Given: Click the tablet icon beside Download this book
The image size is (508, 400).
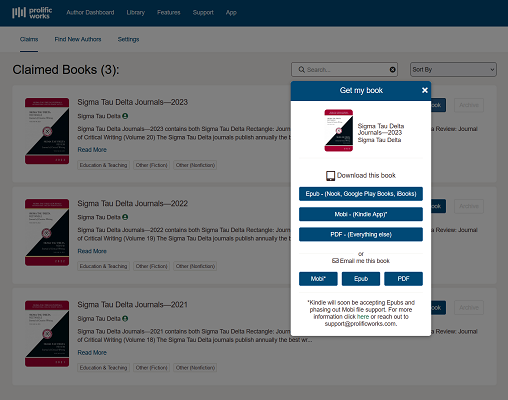Looking at the screenshot, I should tap(330, 176).
